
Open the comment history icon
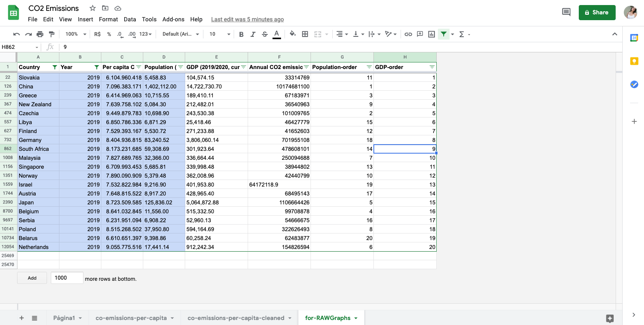tap(566, 12)
